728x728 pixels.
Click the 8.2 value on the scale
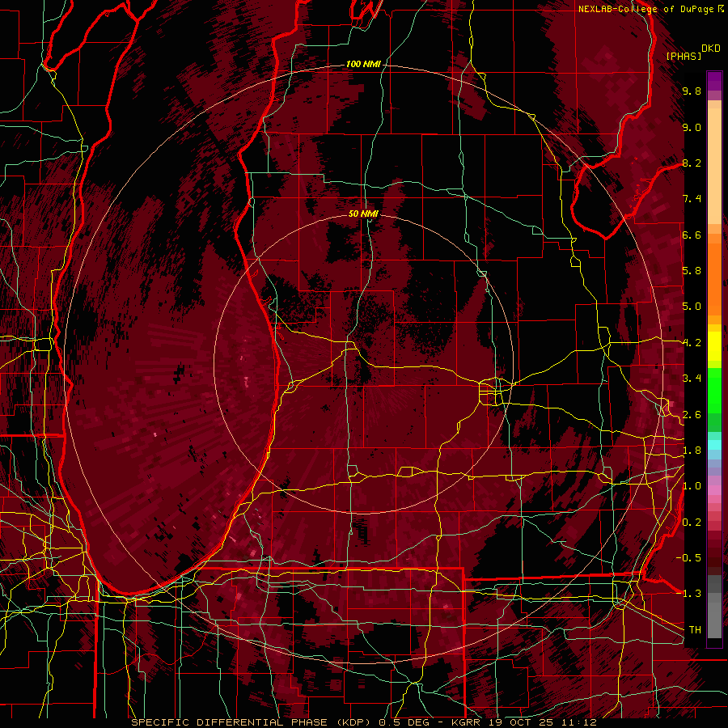coord(692,163)
